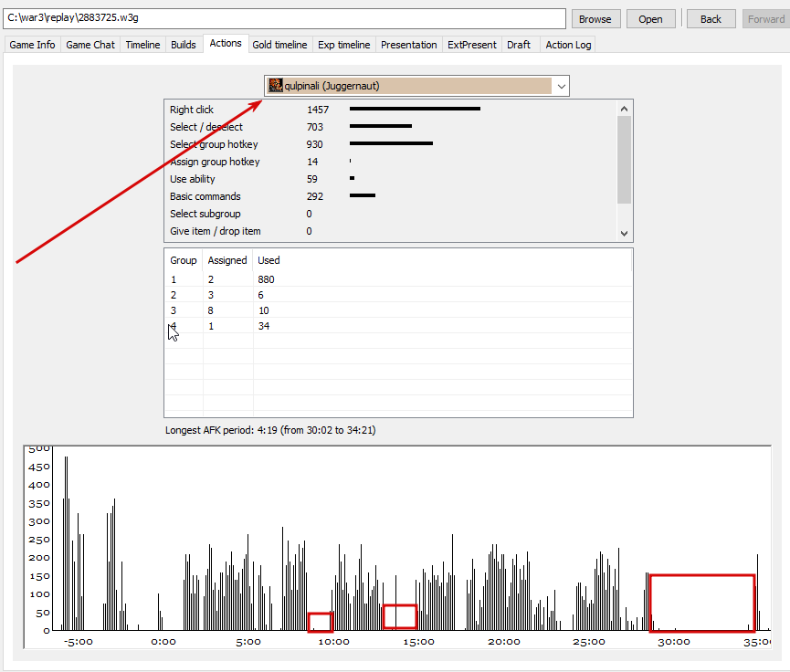Select the 'Assign group hotkey' row
The width and height of the screenshot is (790, 672).
click(391, 162)
